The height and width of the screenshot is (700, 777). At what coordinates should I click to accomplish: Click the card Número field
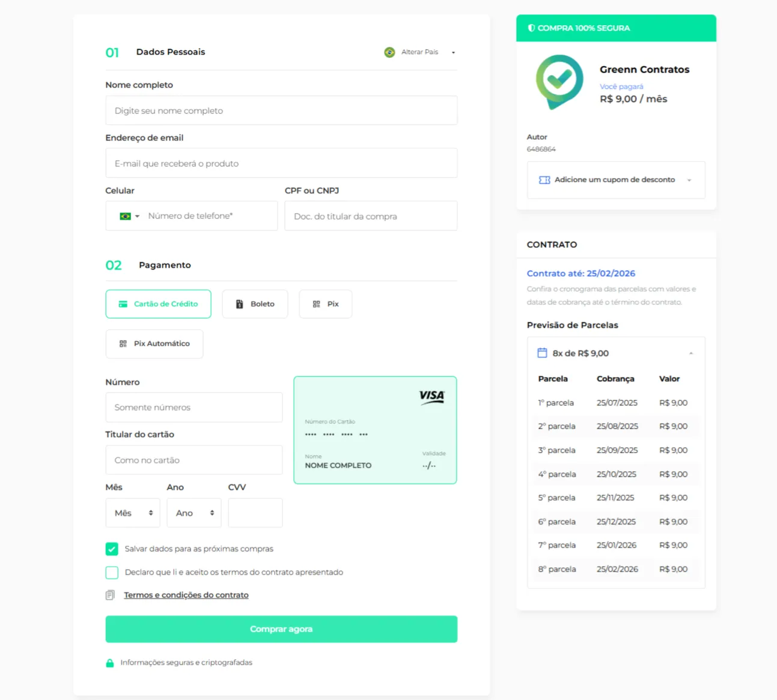[194, 407]
